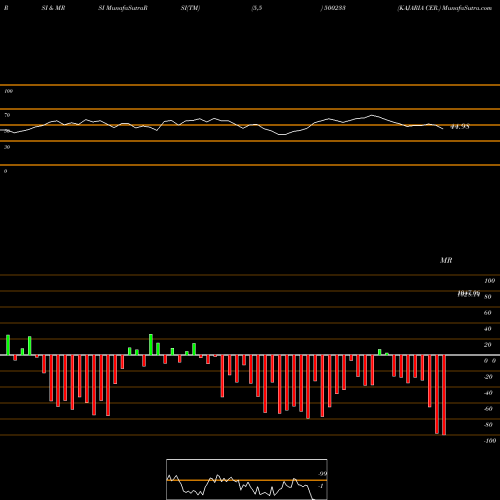Click the 'SI MunafaSutraR' header label
Image resolution: width=500 pixels, height=500 pixels.
point(123,8)
